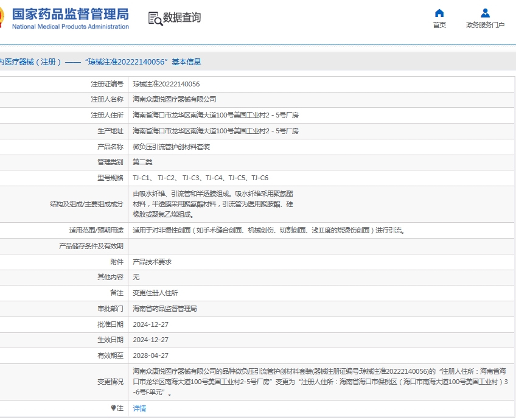This screenshot has width=516, height=420.
Task: Click registrant name 海南众康悦医疗器械有限公司
Action: [x=175, y=99]
